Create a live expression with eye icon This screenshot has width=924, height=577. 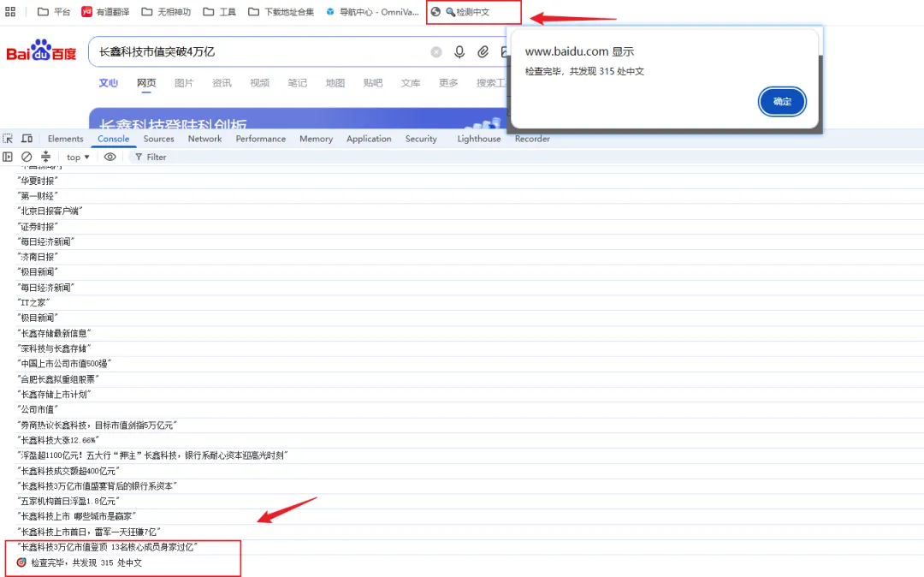click(110, 157)
